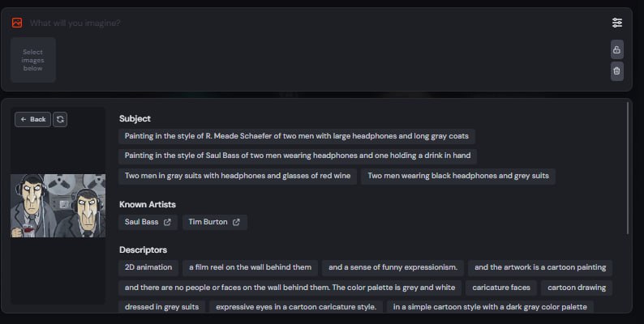This screenshot has height=324, width=644.
Task: Click the 'What will you imagine?' prompt field
Action: 316,23
